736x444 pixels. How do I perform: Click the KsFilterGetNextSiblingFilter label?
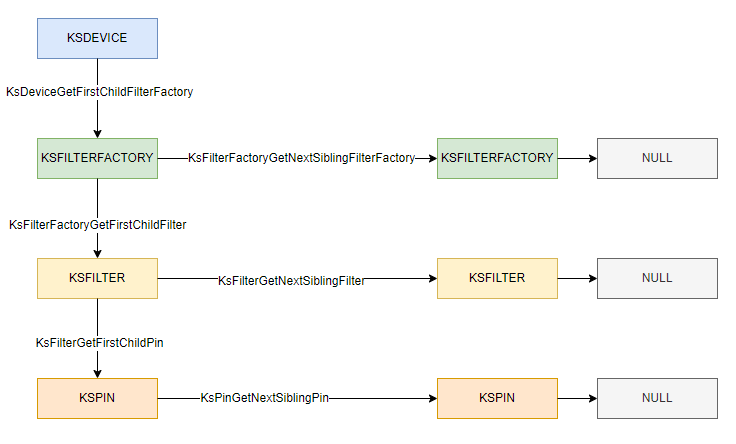point(291,281)
